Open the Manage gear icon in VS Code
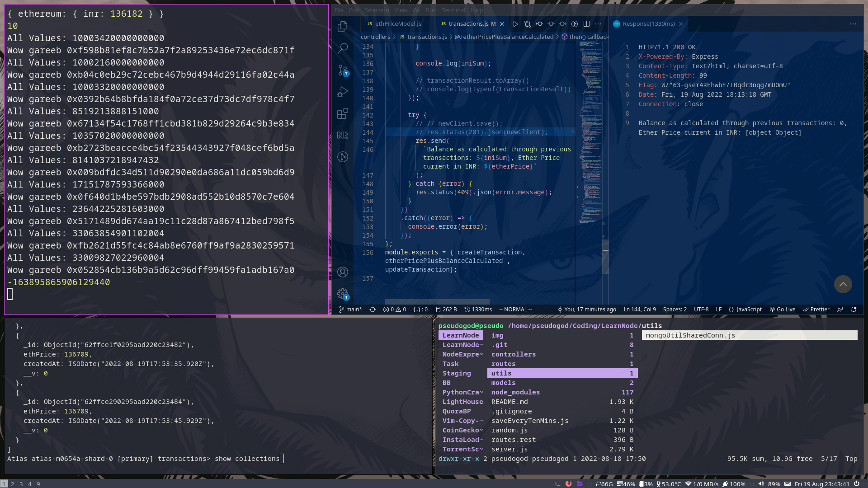This screenshot has width=868, height=488. coord(343,294)
